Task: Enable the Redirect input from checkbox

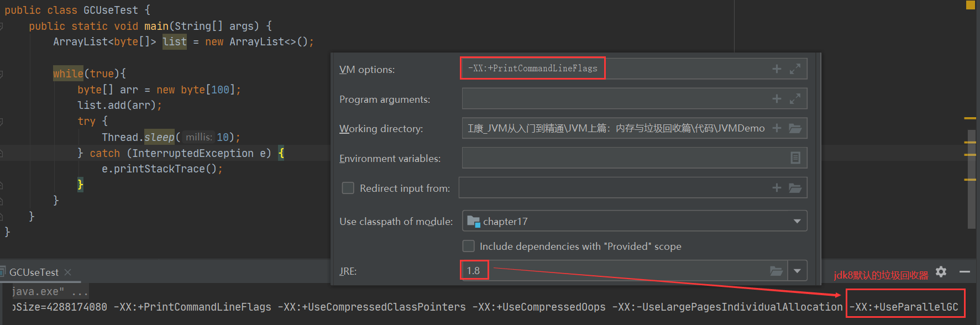Action: coord(348,188)
